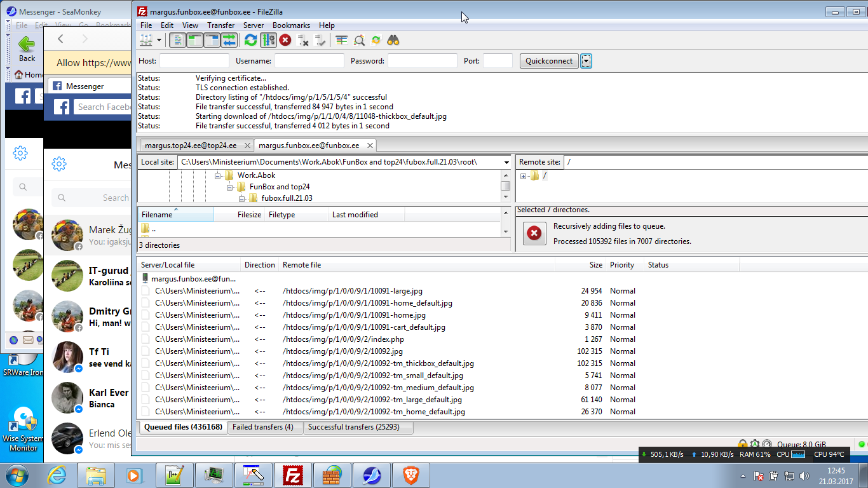Select the parent directory '..' entry

(320, 229)
